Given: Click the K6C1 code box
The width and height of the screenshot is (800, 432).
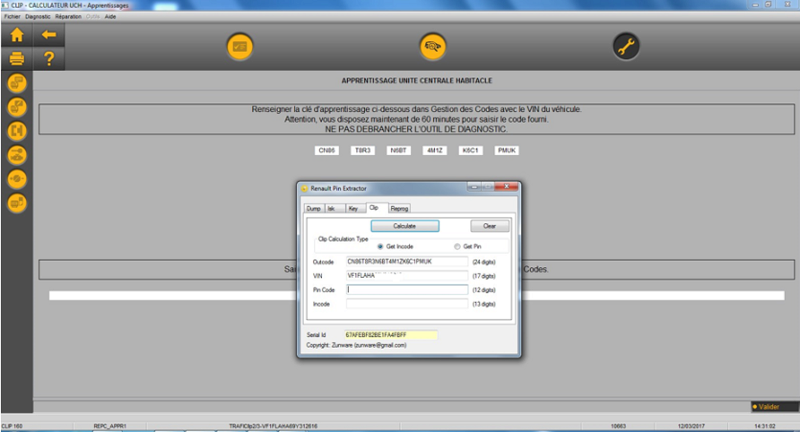Looking at the screenshot, I should pos(470,150).
